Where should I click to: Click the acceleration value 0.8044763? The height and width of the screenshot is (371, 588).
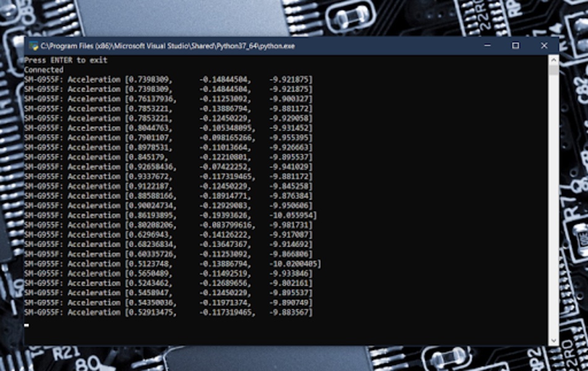click(149, 128)
